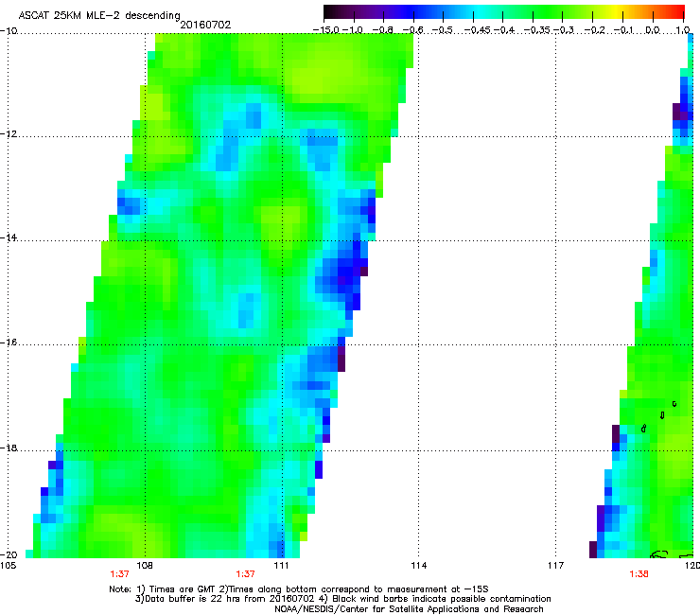Image resolution: width=700 pixels, height=615 pixels.
Task: Pick the '-0.4' color scale label
Action: coord(503,30)
